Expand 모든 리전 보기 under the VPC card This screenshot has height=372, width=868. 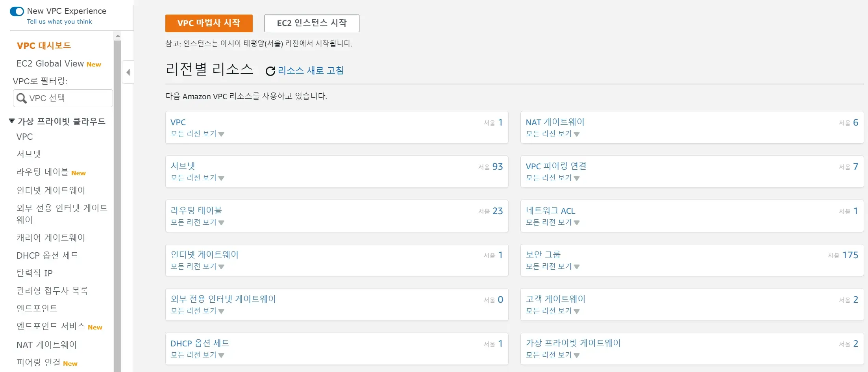click(197, 134)
